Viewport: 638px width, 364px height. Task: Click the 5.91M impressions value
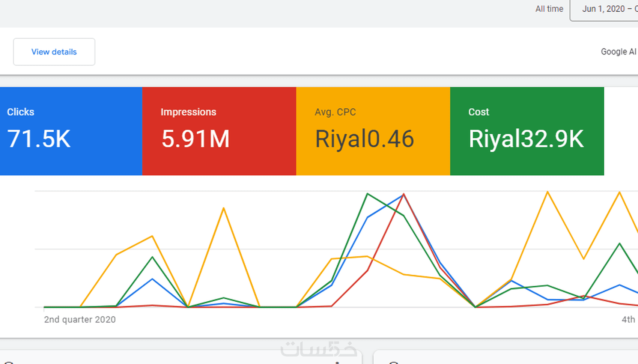tap(195, 139)
